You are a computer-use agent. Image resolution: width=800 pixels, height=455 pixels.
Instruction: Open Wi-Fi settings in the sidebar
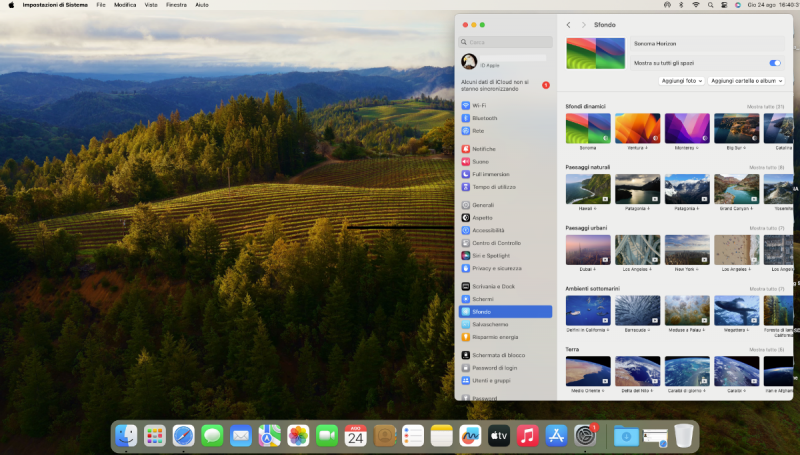click(x=479, y=105)
